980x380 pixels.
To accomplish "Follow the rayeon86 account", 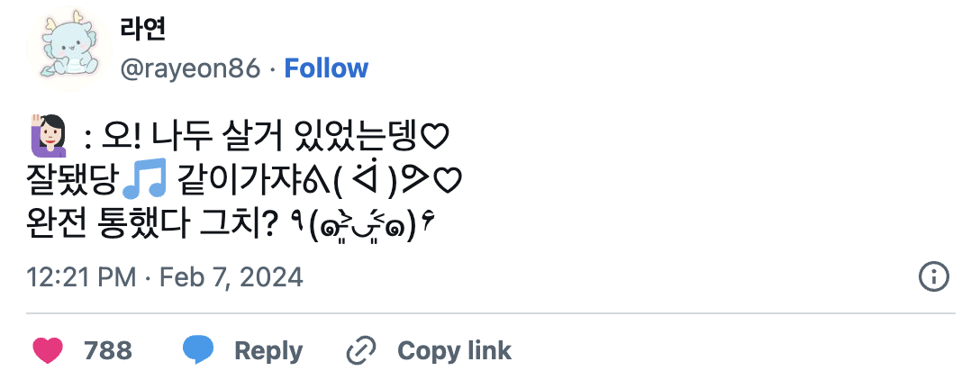I will [326, 68].
